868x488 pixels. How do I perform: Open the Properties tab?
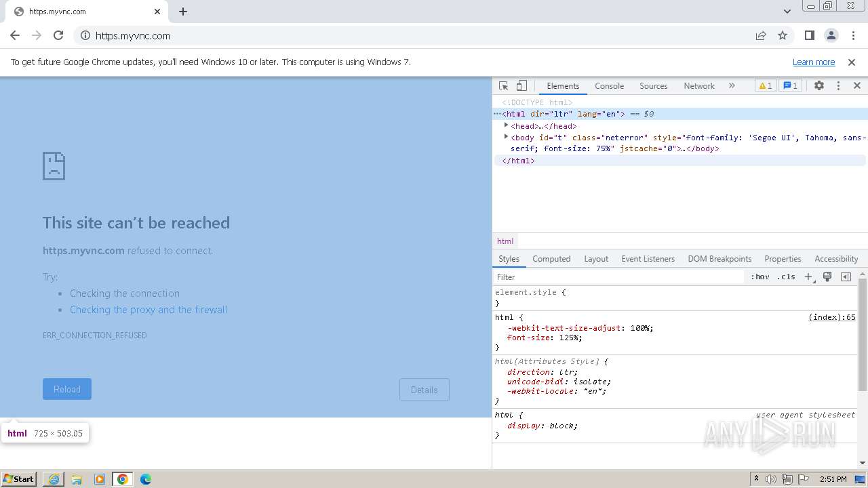(783, 259)
